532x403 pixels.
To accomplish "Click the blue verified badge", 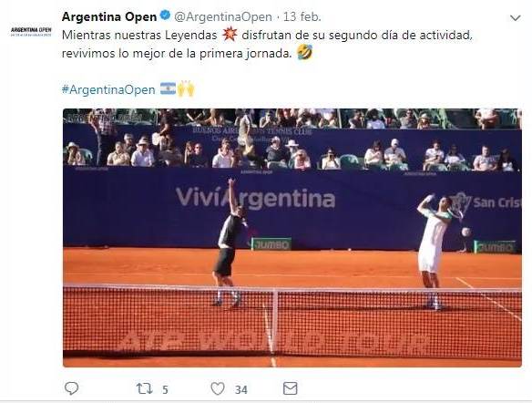I will pos(165,15).
